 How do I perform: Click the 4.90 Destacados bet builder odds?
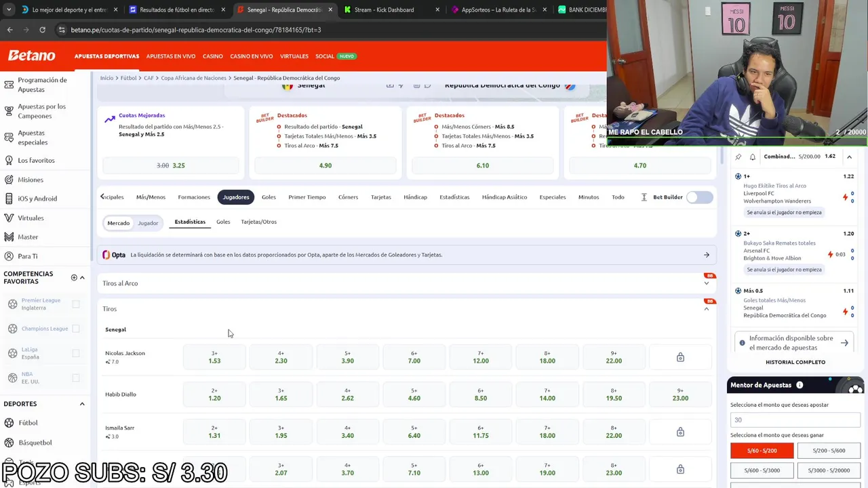point(325,165)
